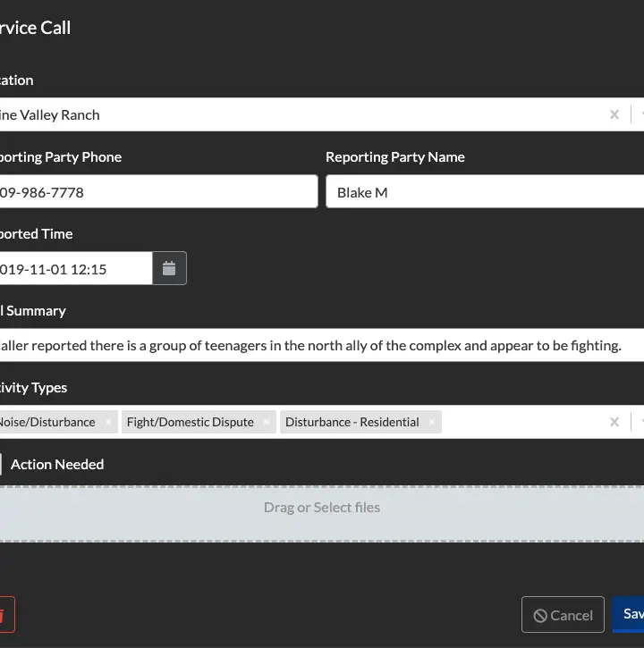Edit the Reporting Party Name field

pos(485,192)
